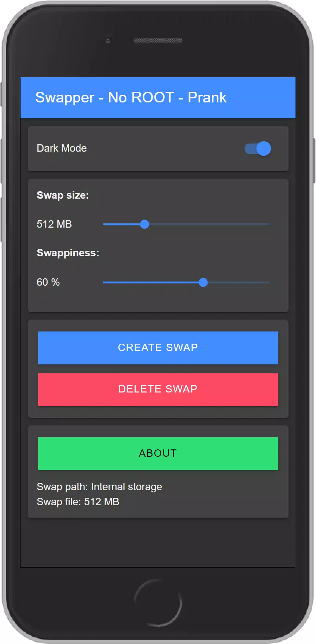Click the Swappiness heading

coord(68,253)
